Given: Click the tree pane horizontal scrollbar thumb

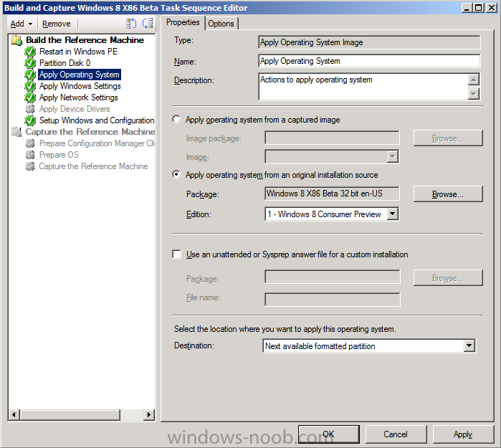Looking at the screenshot, I should tap(70, 415).
